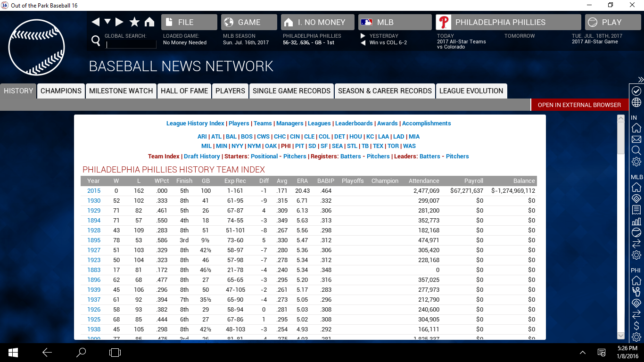This screenshot has height=362, width=644.
Task: Switch to the MILESTONE WATCH tab
Action: [121, 91]
